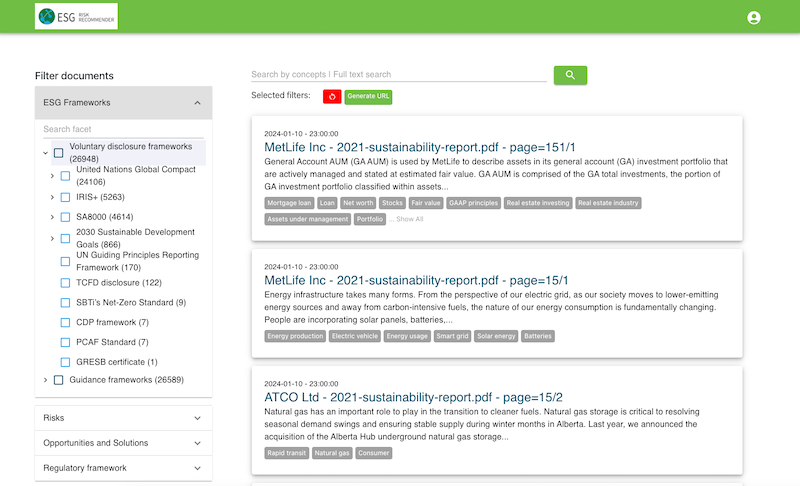Screen dimensions: 800x486
Task: Check the SBTi's Net-Zero Standard checkbox
Action: (x=65, y=302)
